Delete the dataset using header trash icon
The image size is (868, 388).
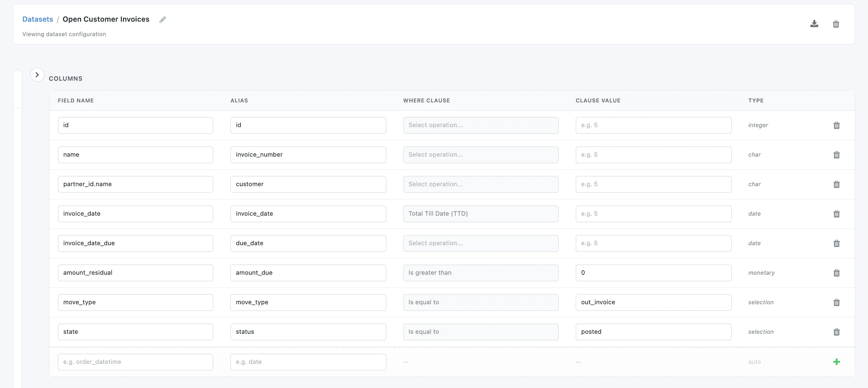tap(836, 24)
